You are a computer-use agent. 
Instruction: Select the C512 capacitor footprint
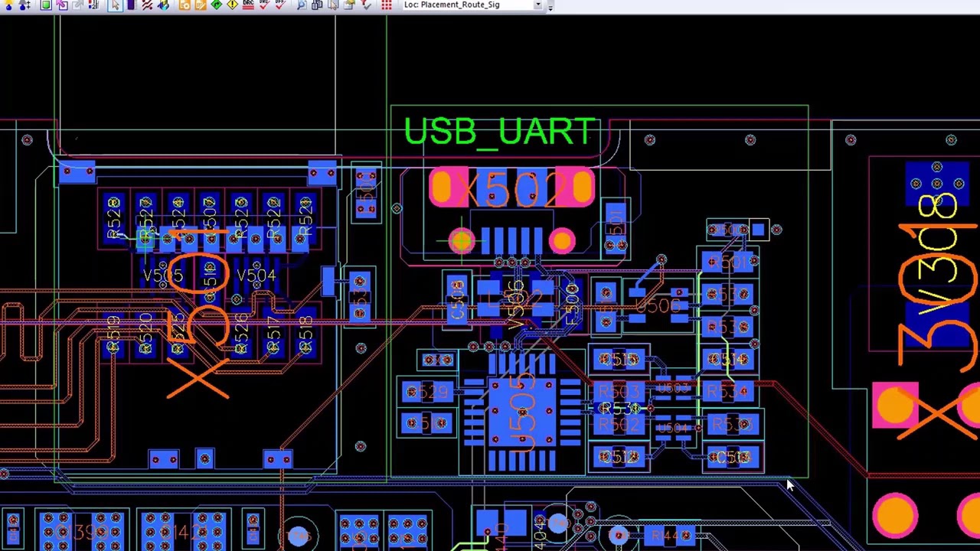click(x=619, y=458)
